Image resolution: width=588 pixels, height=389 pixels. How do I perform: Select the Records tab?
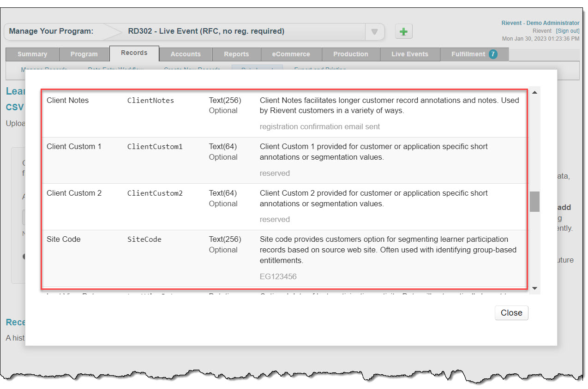134,53
